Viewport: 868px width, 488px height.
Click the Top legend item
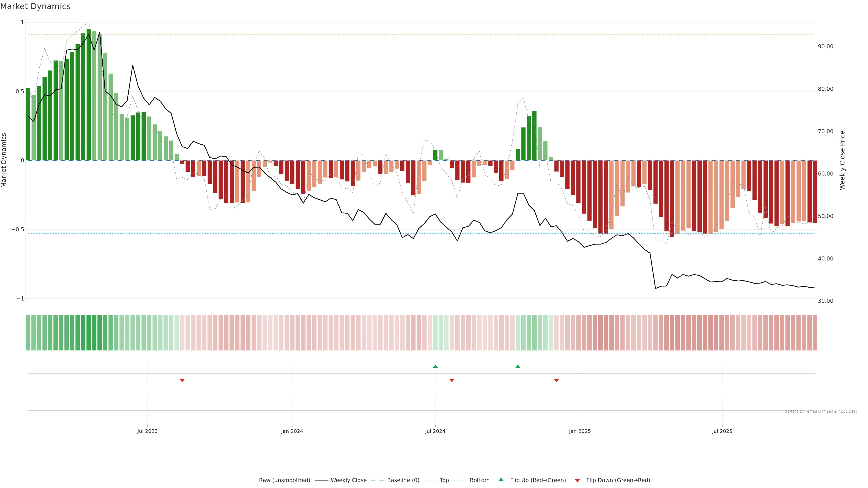click(x=444, y=480)
